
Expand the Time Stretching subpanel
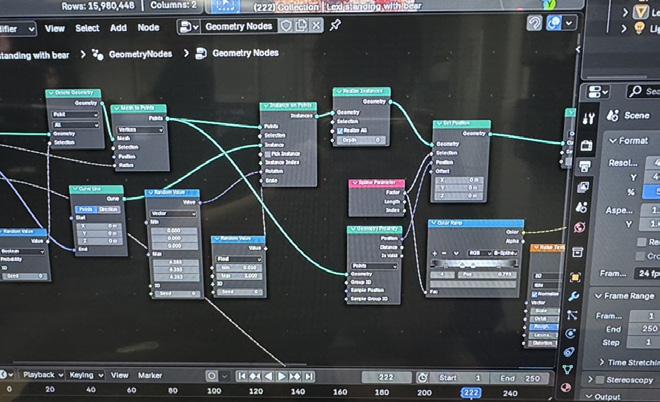[601, 362]
